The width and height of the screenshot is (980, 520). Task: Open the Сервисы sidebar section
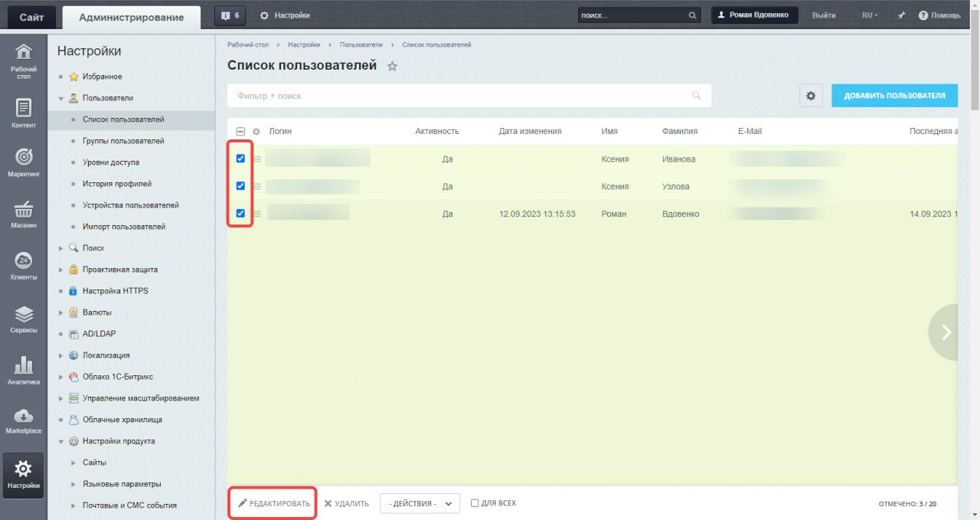[24, 319]
